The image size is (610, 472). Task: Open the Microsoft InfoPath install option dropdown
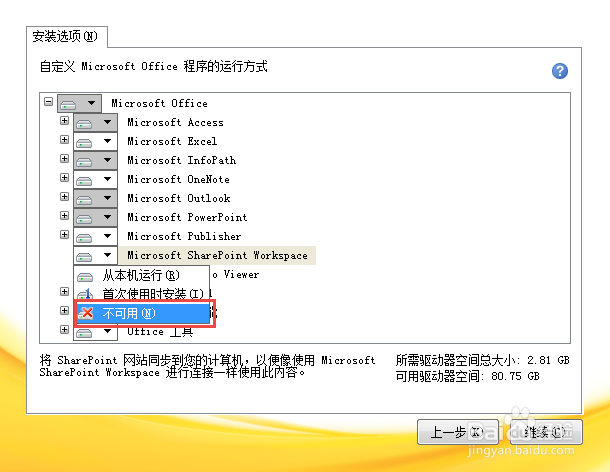95,160
